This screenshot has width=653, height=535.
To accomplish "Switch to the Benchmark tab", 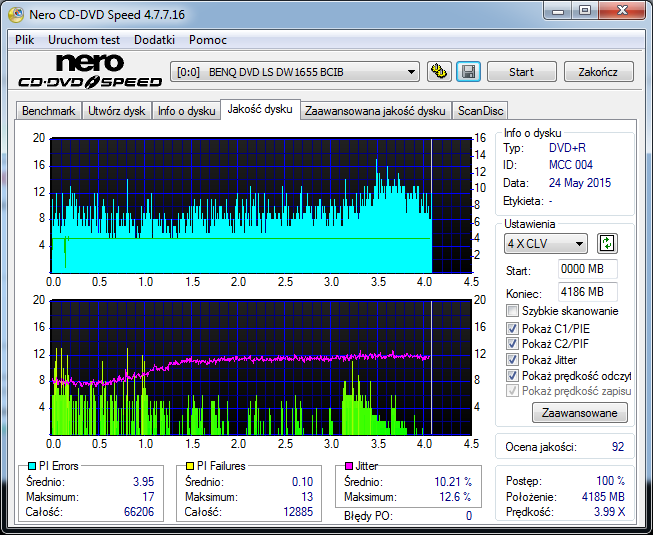I will [x=48, y=111].
